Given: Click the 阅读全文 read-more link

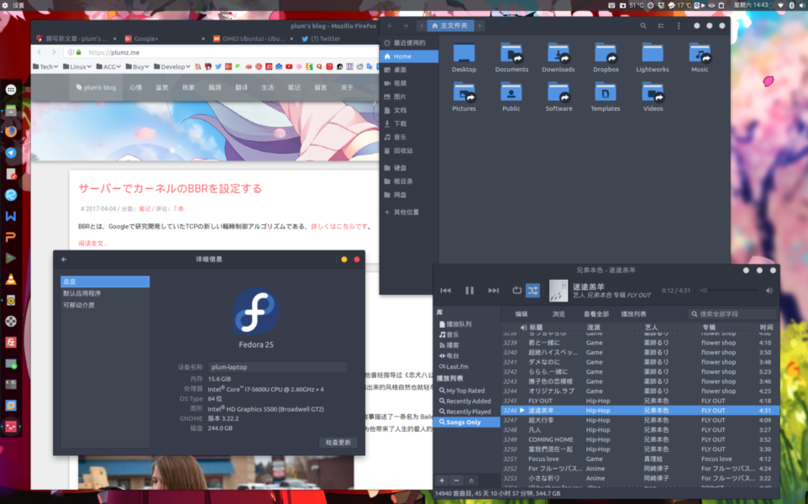Looking at the screenshot, I should pos(93,243).
